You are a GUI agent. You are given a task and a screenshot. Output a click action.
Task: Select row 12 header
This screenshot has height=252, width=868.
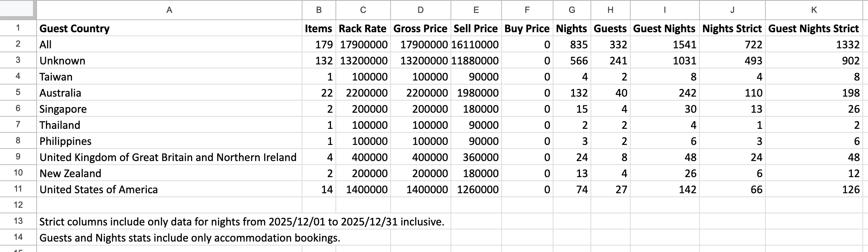pyautogui.click(x=18, y=205)
